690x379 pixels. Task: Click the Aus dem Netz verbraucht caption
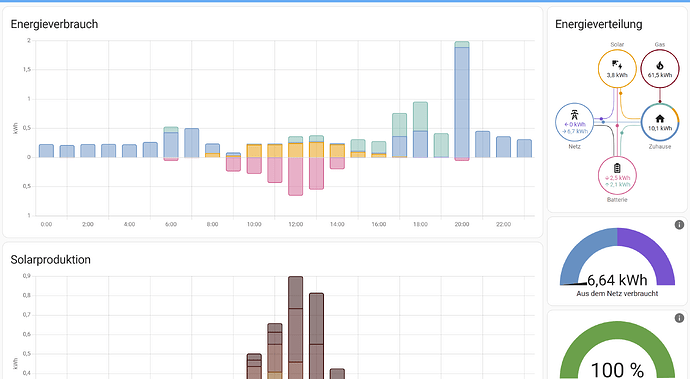click(x=617, y=294)
